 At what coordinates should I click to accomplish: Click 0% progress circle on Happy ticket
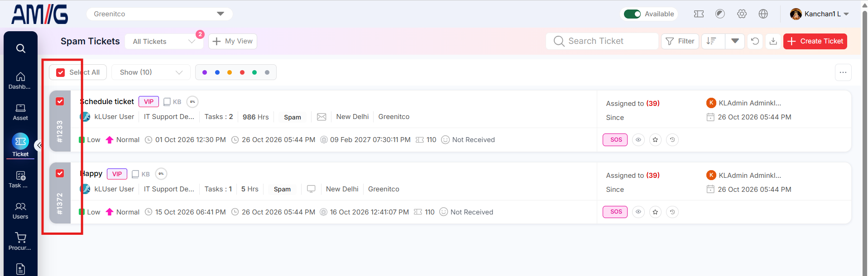[x=161, y=174]
